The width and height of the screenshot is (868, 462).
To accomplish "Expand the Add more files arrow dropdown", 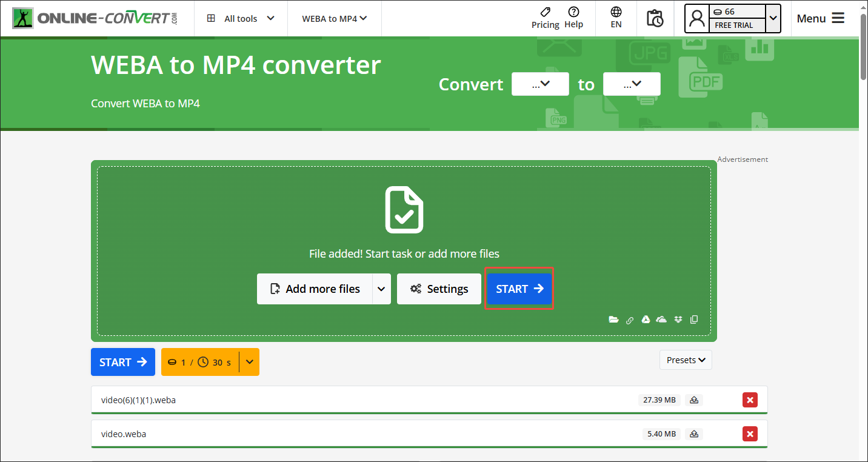I will (381, 289).
